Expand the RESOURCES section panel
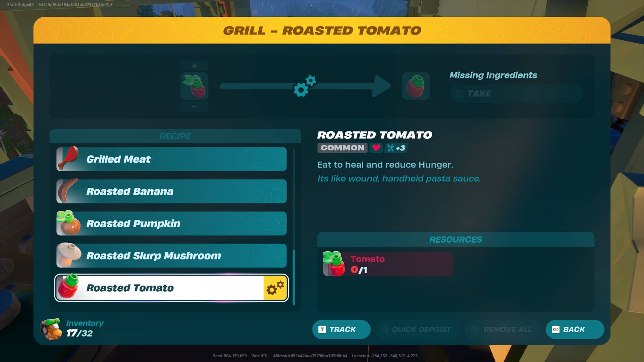The width and height of the screenshot is (644, 362). point(455,239)
